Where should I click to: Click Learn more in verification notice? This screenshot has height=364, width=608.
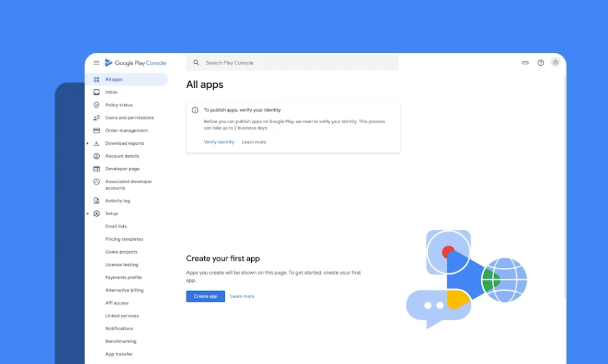[x=254, y=142]
